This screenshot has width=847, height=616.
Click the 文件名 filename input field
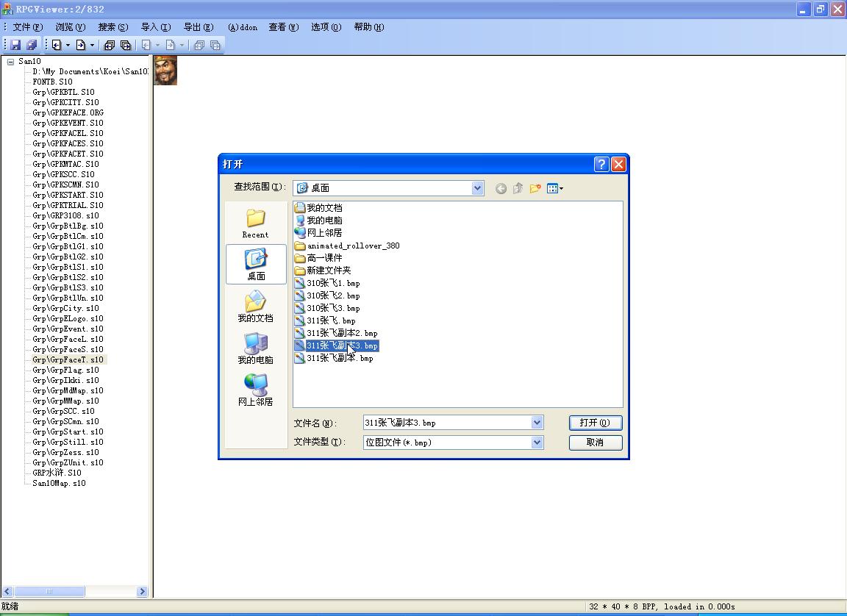447,423
